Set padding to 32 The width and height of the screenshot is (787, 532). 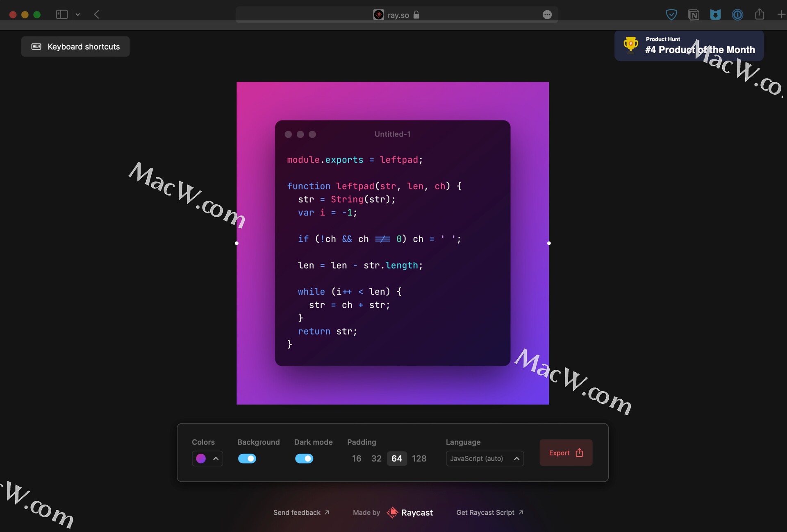coord(376,459)
